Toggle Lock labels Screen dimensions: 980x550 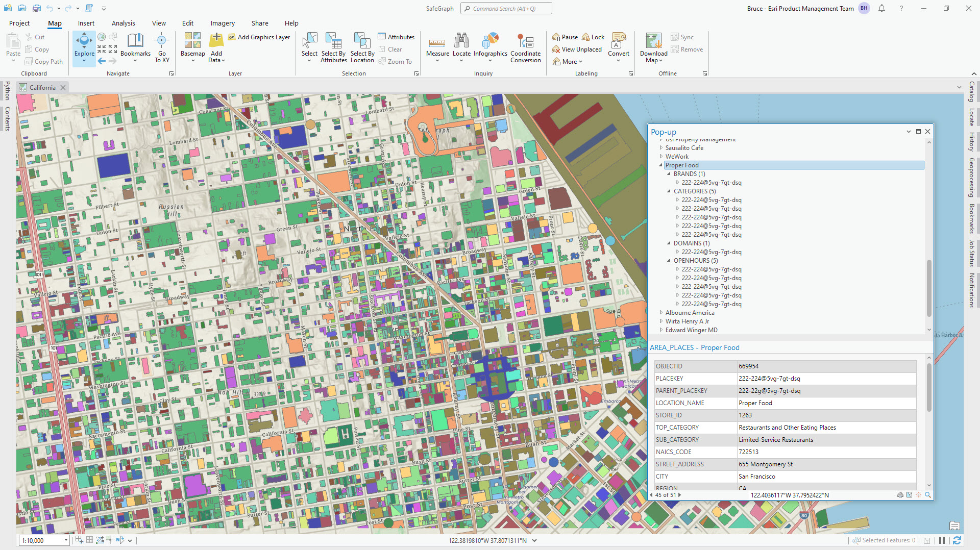[x=593, y=37]
